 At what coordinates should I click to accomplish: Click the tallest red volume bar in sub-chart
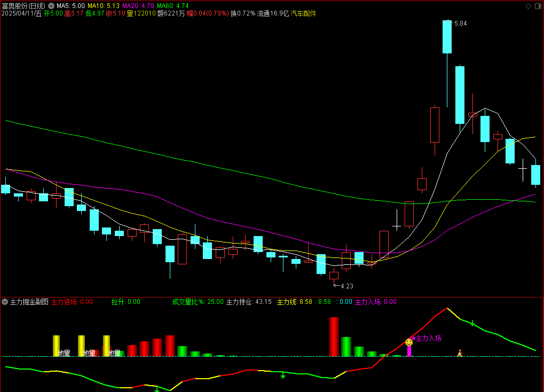pos(334,337)
